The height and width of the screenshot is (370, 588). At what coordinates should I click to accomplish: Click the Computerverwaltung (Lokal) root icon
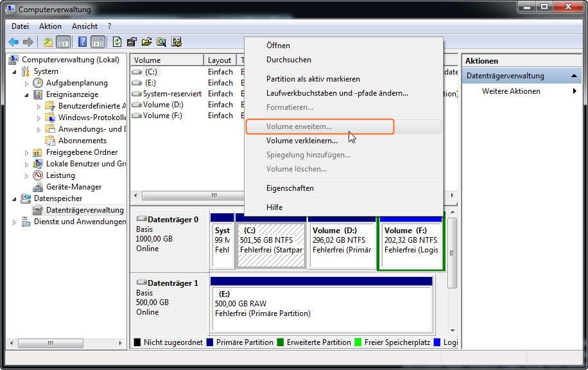click(13, 60)
